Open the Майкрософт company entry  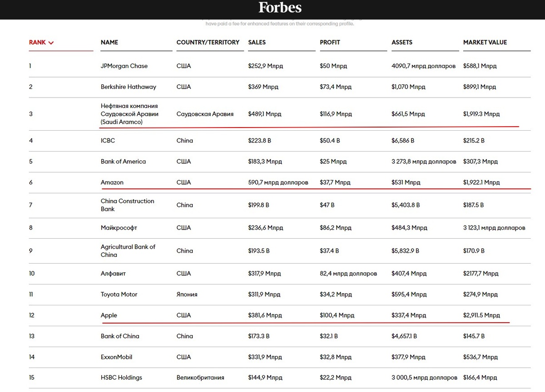(119, 228)
